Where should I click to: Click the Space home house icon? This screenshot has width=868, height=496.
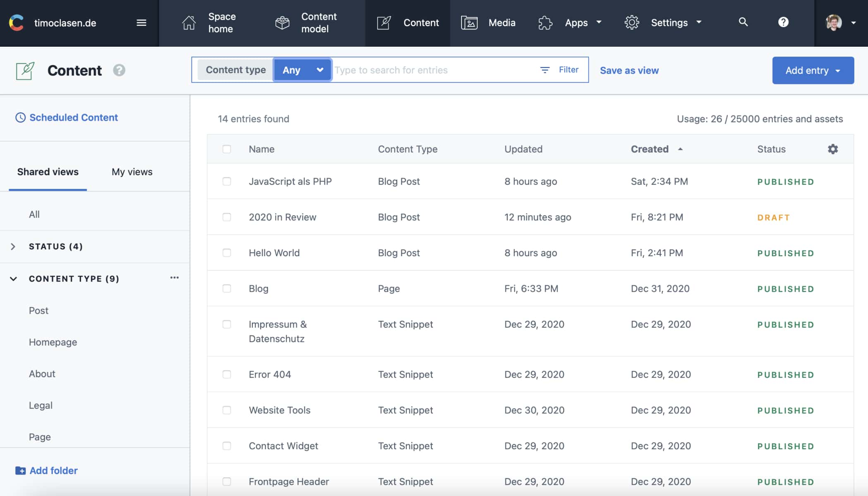point(189,23)
